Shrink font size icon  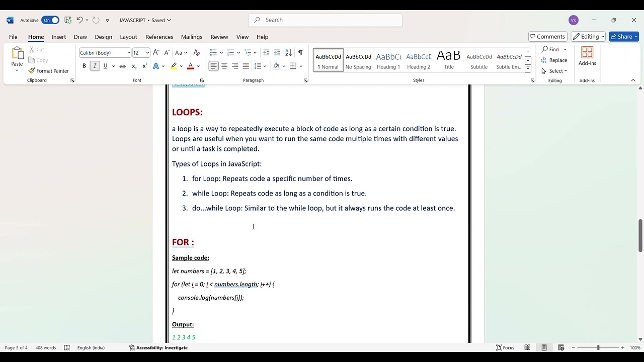(x=166, y=53)
